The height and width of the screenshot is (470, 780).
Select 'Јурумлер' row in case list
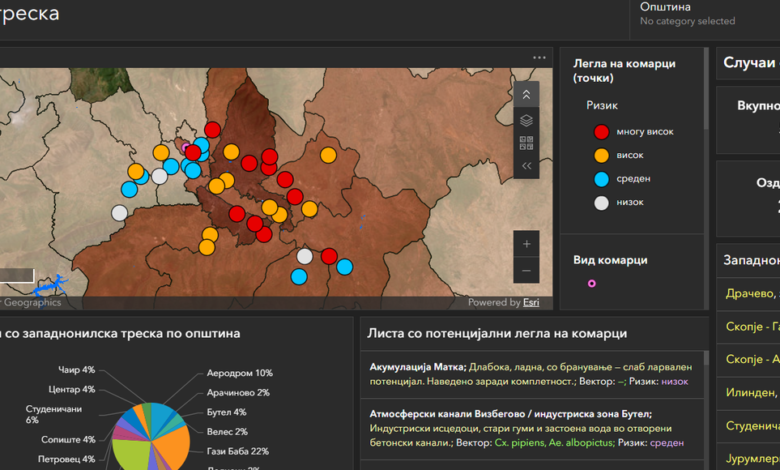coord(748,458)
